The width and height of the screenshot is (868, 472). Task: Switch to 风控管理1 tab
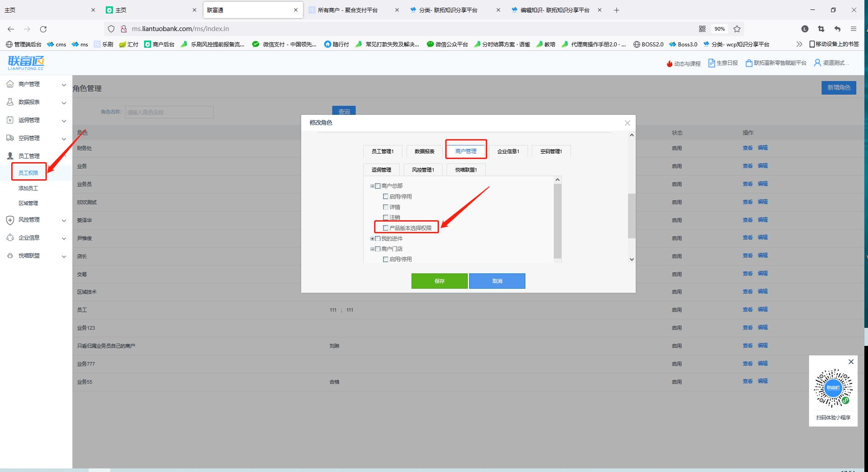(423, 170)
